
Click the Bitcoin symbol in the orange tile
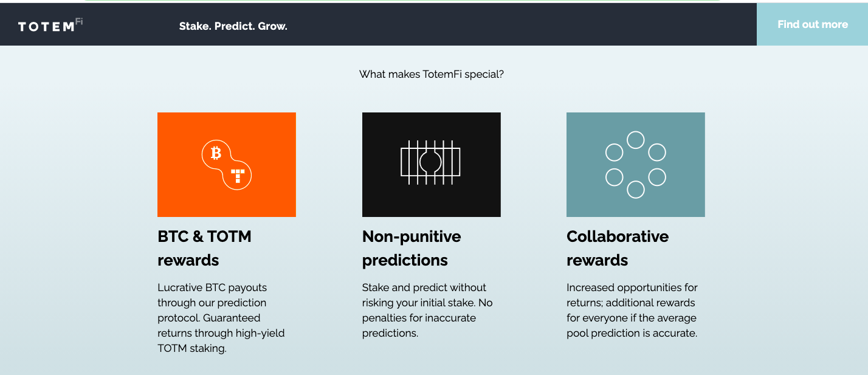[216, 154]
